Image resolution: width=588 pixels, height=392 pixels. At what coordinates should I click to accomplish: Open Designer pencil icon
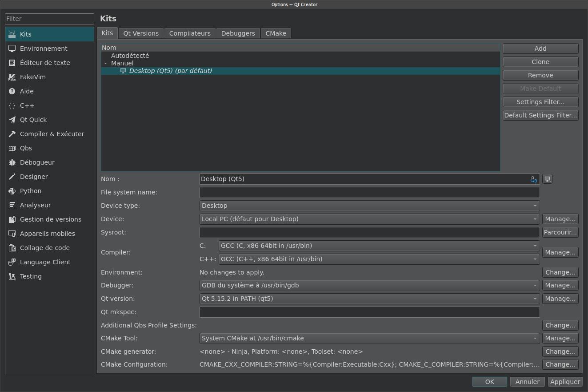tap(12, 177)
